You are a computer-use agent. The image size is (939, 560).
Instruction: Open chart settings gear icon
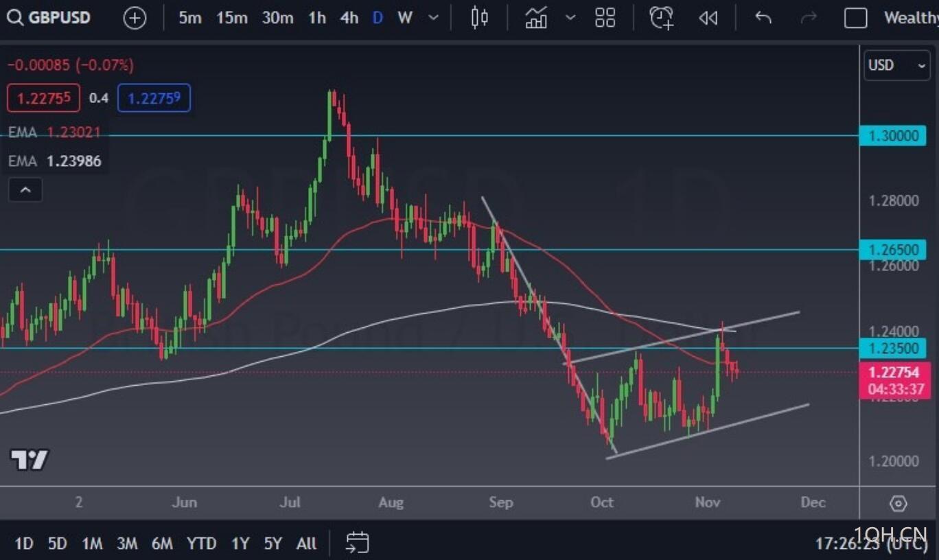click(898, 504)
